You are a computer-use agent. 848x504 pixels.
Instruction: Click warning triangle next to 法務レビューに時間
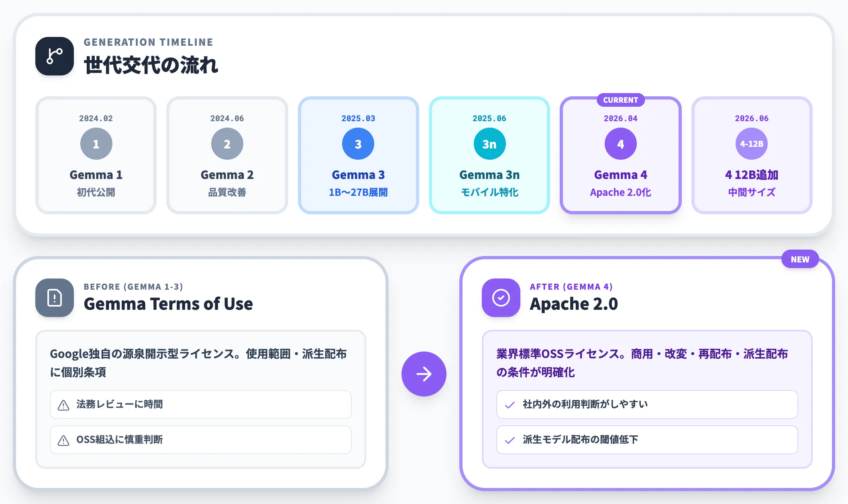click(x=63, y=405)
